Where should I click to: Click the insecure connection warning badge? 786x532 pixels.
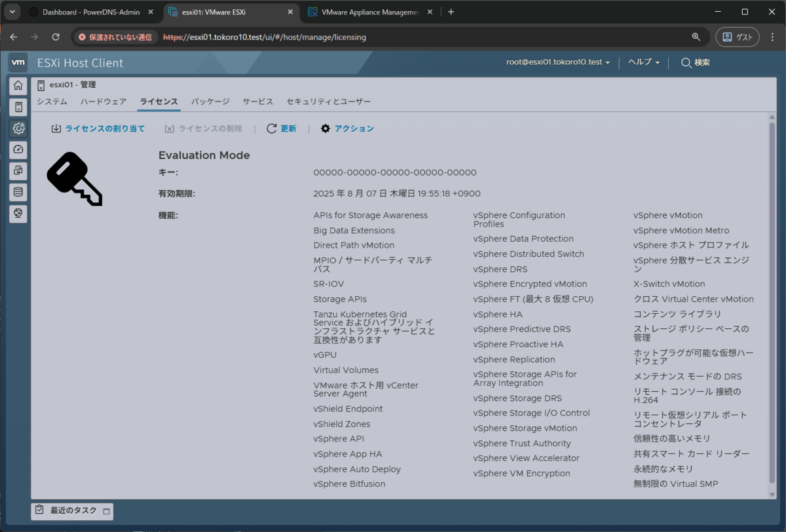click(x=115, y=37)
